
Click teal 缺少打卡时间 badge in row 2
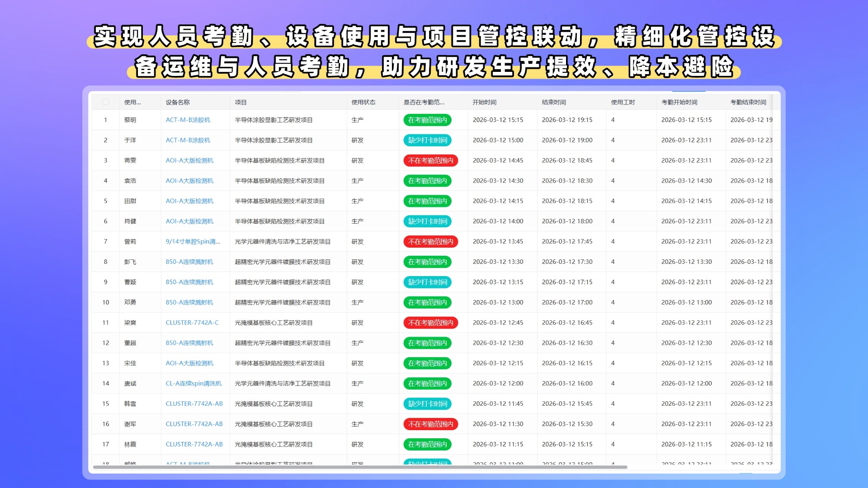point(427,141)
